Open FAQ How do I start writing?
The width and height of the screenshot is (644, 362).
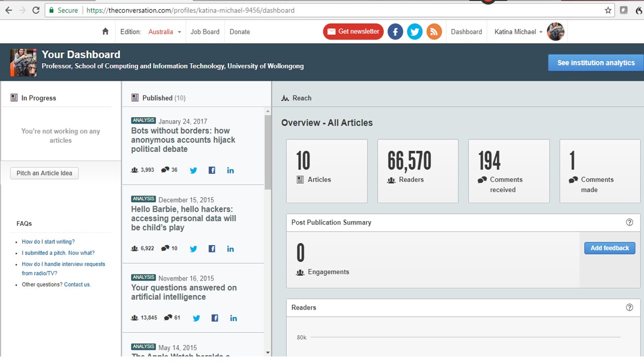tap(48, 242)
